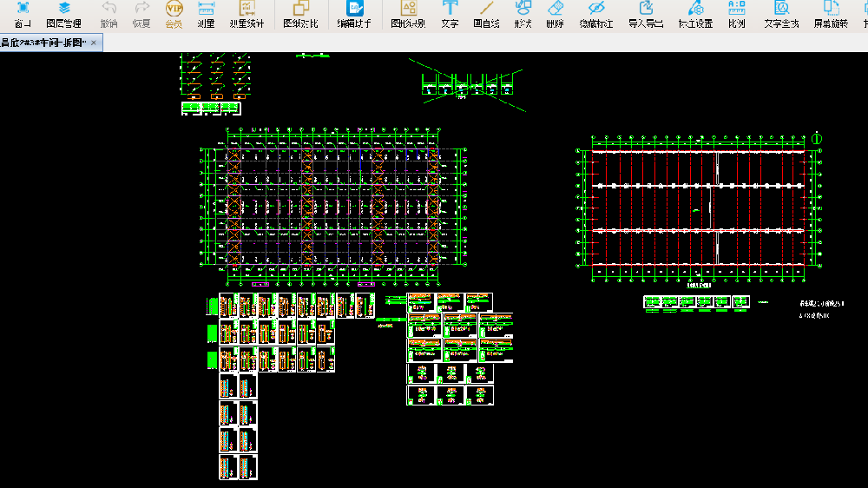868x488 pixels.
Task: Open Import/Export (导入导出)
Action: [x=646, y=14]
